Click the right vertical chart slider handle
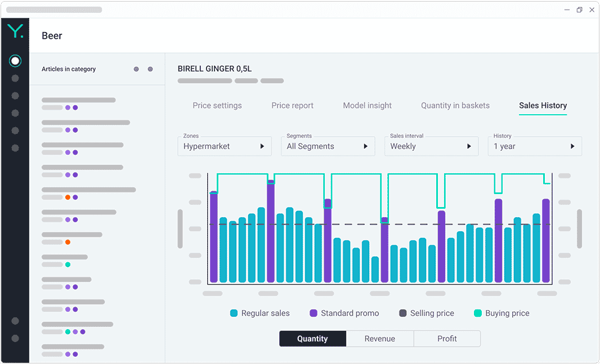The image size is (600, 364). [x=579, y=228]
